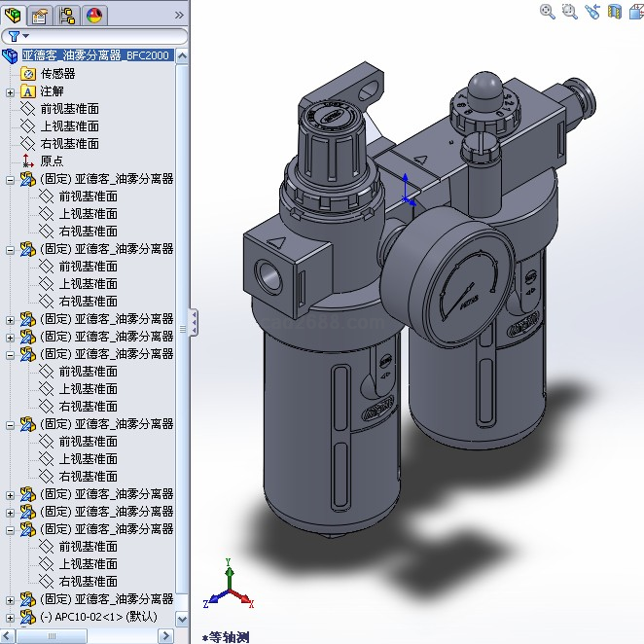The image size is (644, 644).
Task: Click the horizontal scrollbar right arrow
Action: tap(167, 635)
